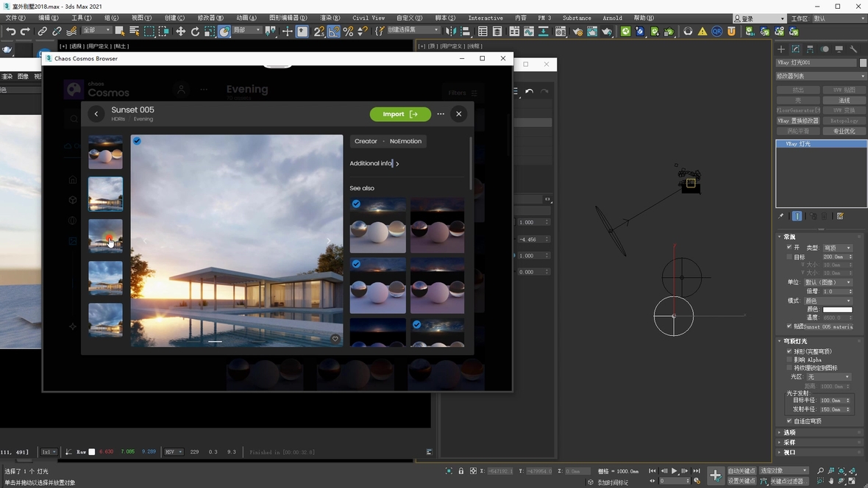The image size is (868, 488).
Task: Click the Undo arrow in main toolbar
Action: click(x=10, y=32)
